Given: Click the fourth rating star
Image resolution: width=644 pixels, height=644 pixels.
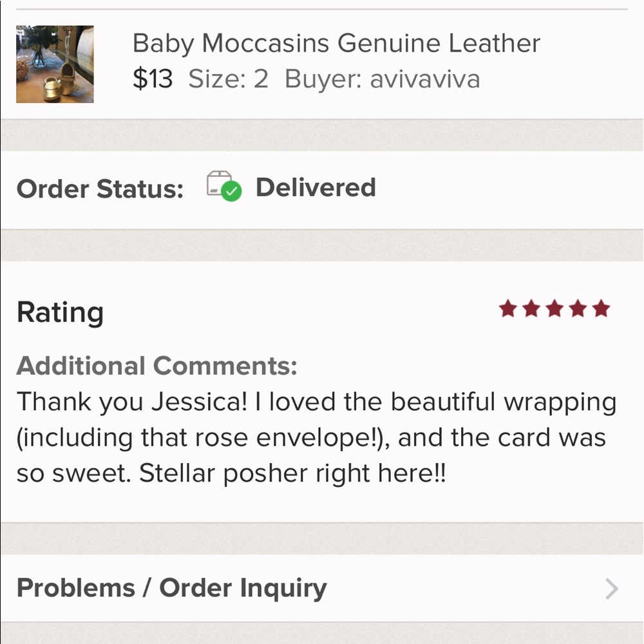Looking at the screenshot, I should [x=578, y=308].
